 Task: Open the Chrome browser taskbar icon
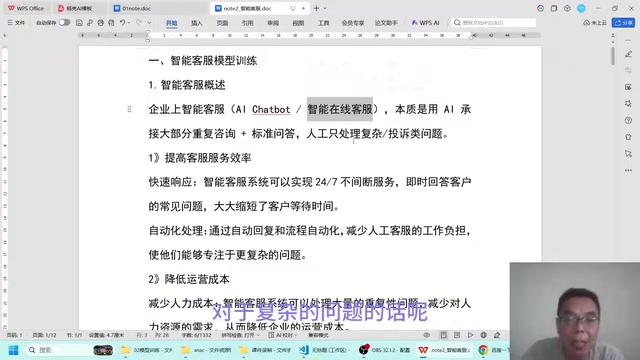coord(483,350)
